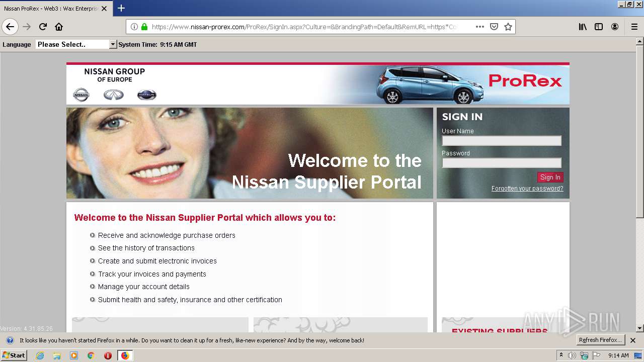
Task: Show site information via the info icon
Action: click(x=134, y=27)
